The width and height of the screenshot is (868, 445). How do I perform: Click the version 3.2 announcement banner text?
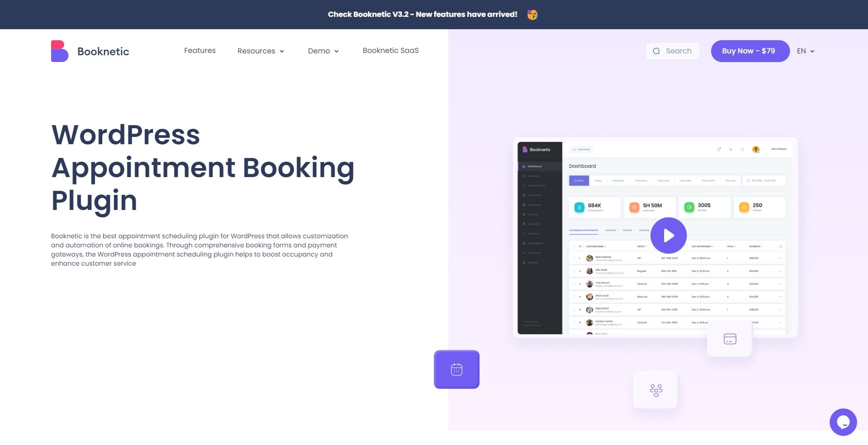pyautogui.click(x=422, y=15)
